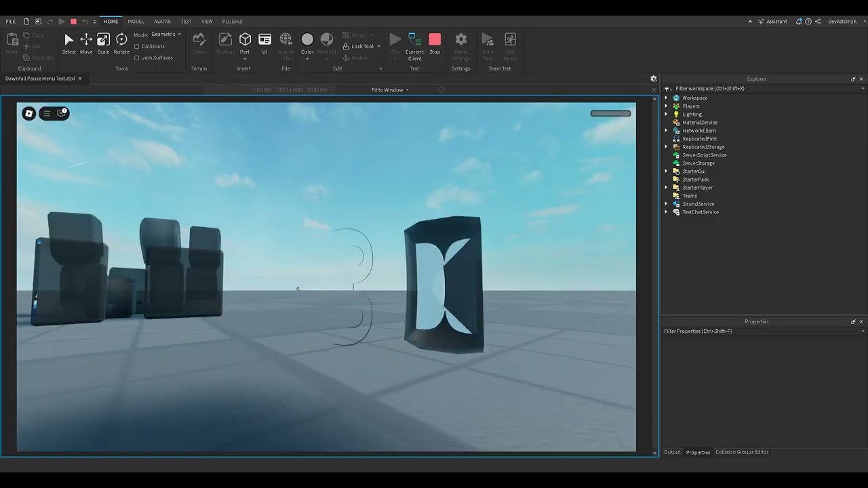Expand the Players tree node
Viewport: 868px width, 488px height.
(666, 106)
